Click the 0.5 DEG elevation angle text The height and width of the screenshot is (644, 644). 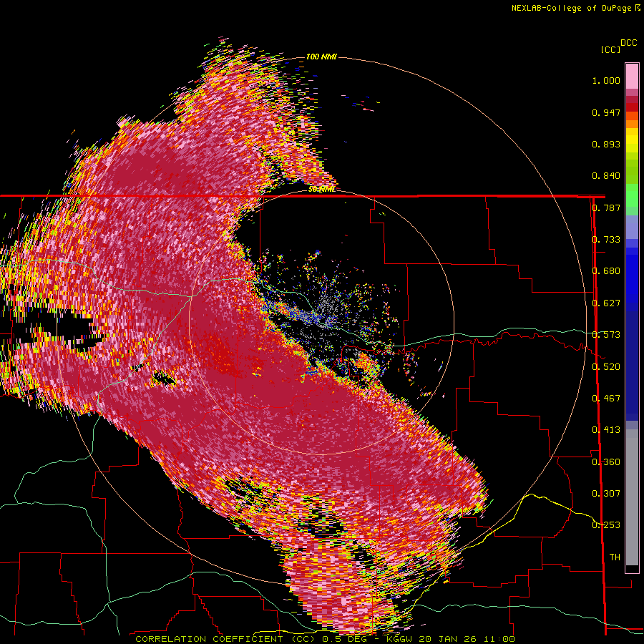tap(344, 639)
